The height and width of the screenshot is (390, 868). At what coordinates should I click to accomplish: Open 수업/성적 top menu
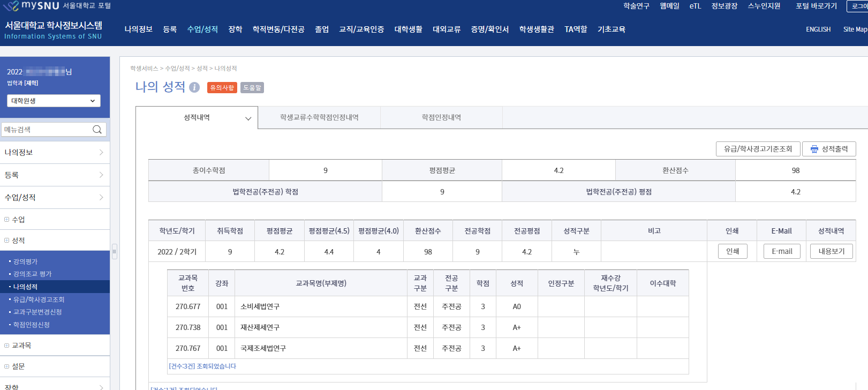pos(202,29)
